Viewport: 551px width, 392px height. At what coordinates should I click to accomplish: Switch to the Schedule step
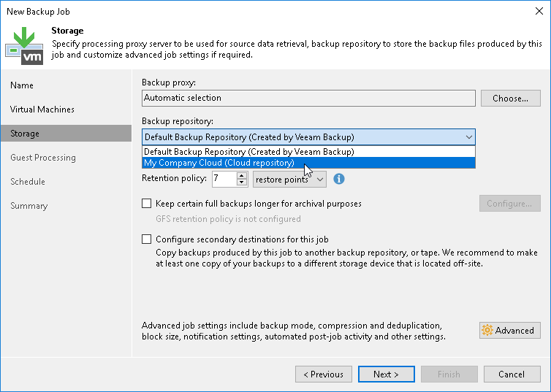28,182
